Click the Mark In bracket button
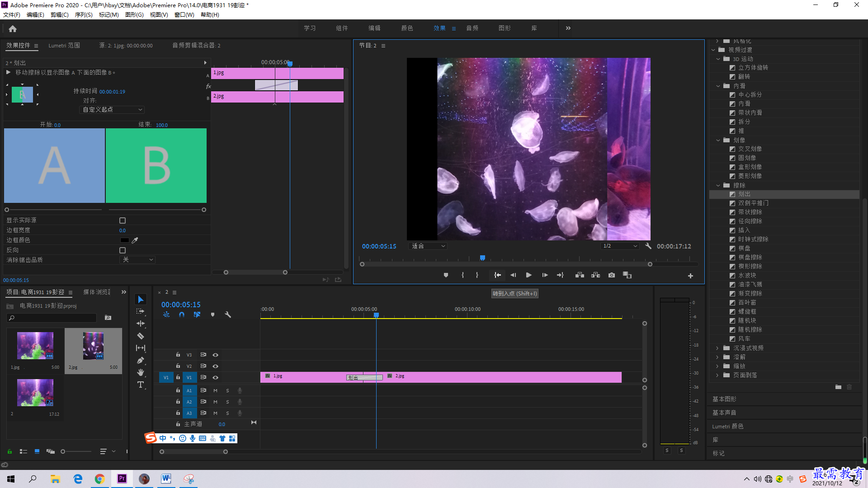This screenshot has height=488, width=868. point(462,275)
